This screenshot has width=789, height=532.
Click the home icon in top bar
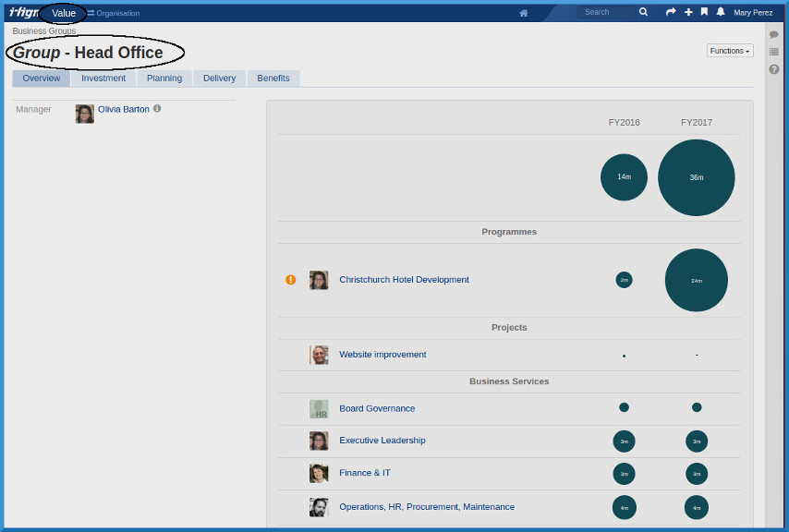[524, 13]
